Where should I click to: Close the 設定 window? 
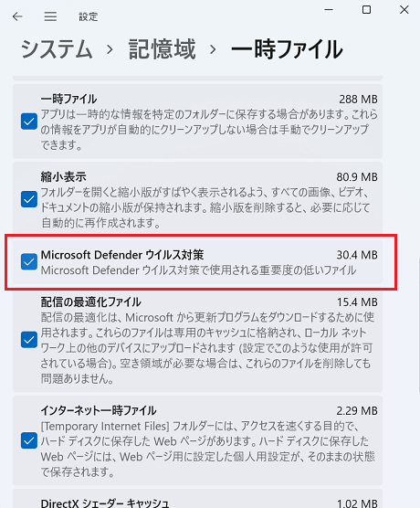(404, 10)
